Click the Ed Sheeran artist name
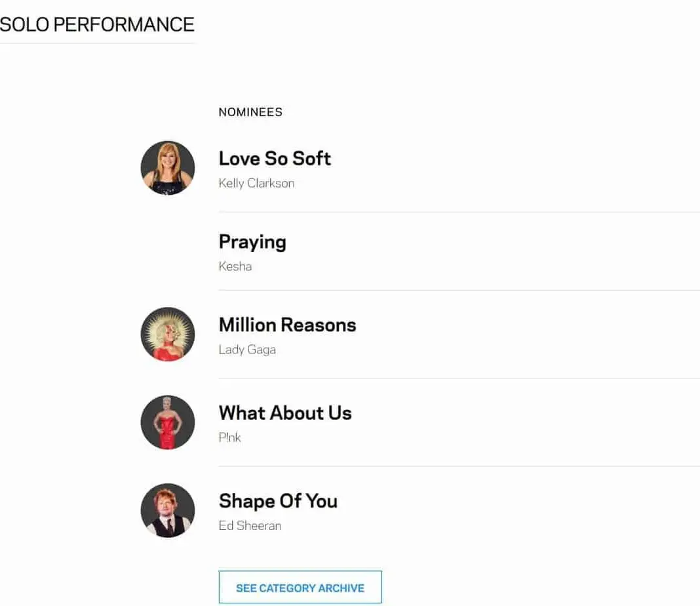 pos(250,526)
